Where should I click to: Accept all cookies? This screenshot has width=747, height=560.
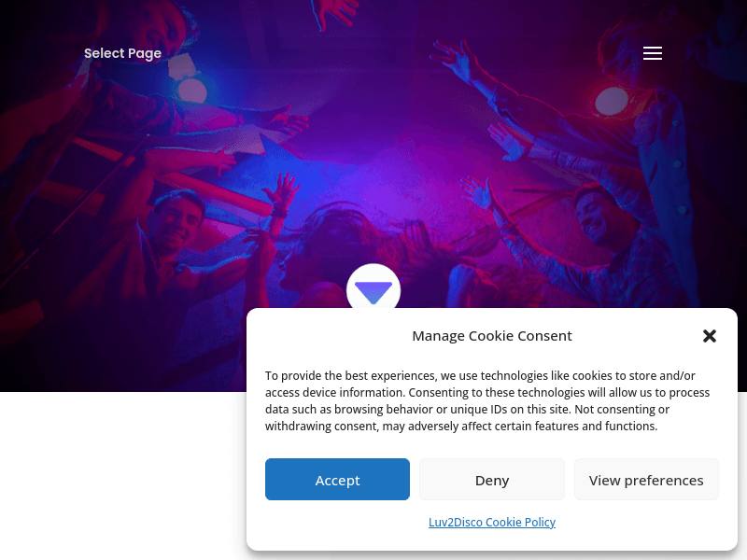point(337,480)
